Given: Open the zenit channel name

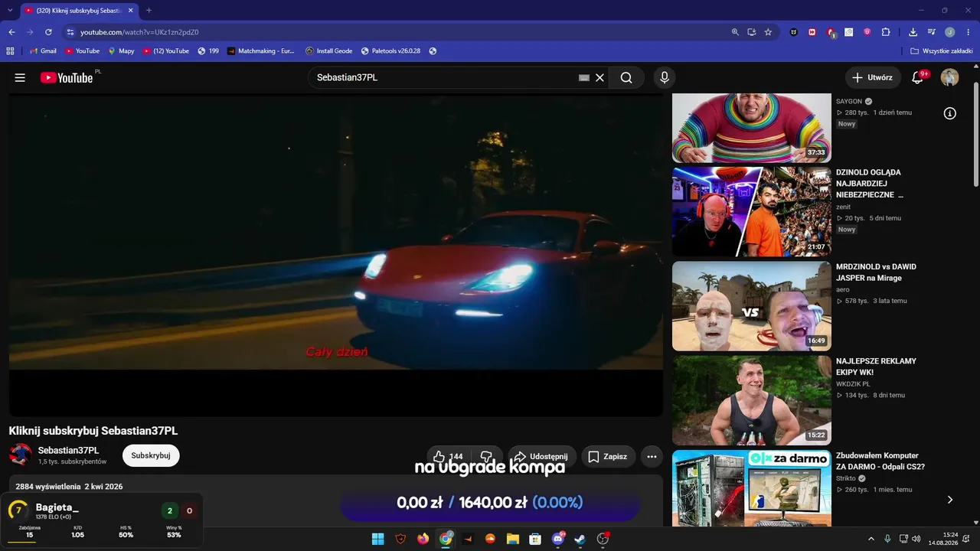Looking at the screenshot, I should (843, 207).
